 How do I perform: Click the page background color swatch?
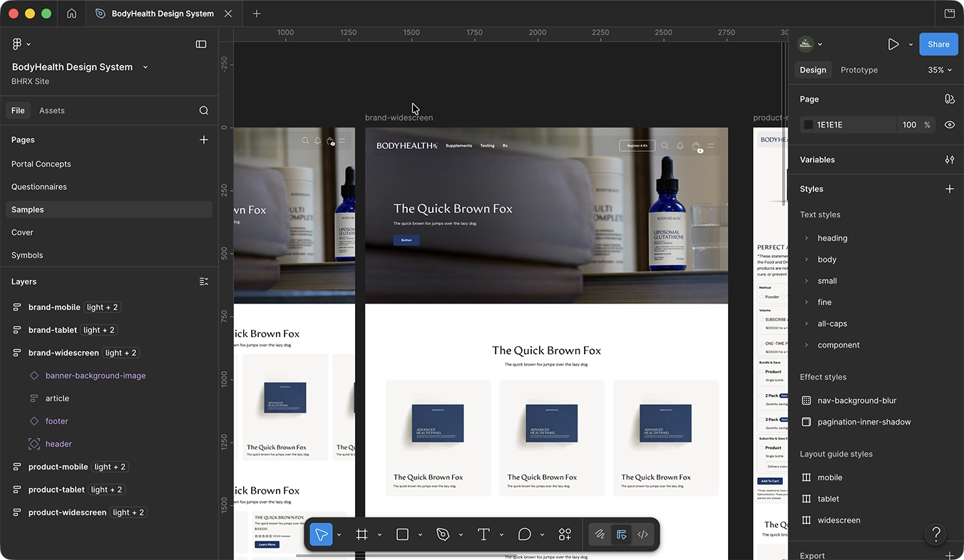(x=808, y=125)
